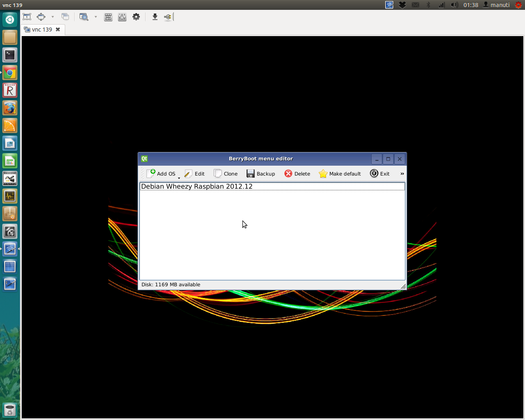This screenshot has width=525, height=420.
Task: Click the Backup floppy disk button
Action: [x=261, y=173]
